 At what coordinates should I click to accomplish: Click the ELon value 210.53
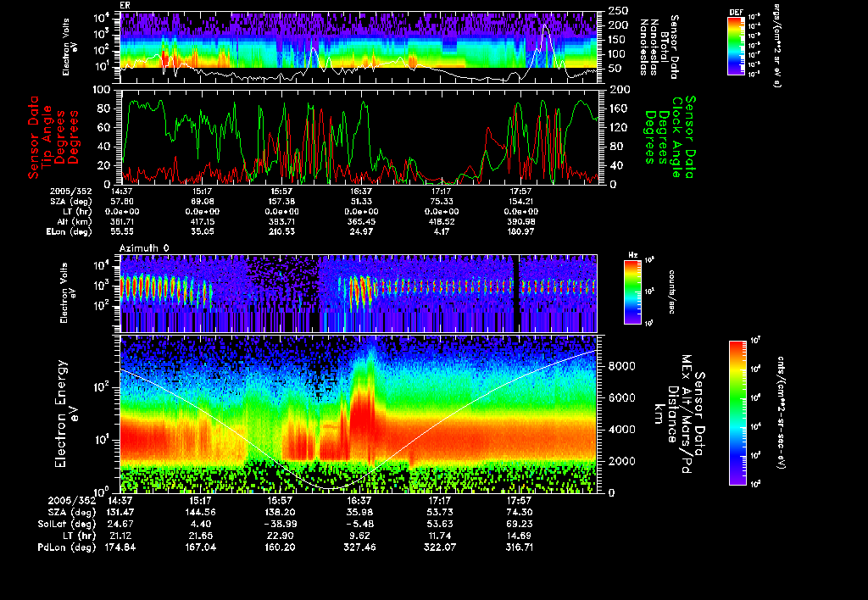281,231
